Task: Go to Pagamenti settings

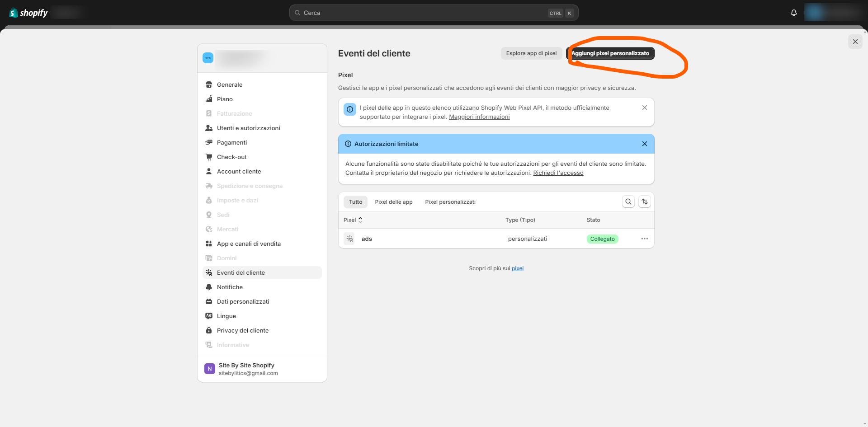Action: tap(232, 142)
